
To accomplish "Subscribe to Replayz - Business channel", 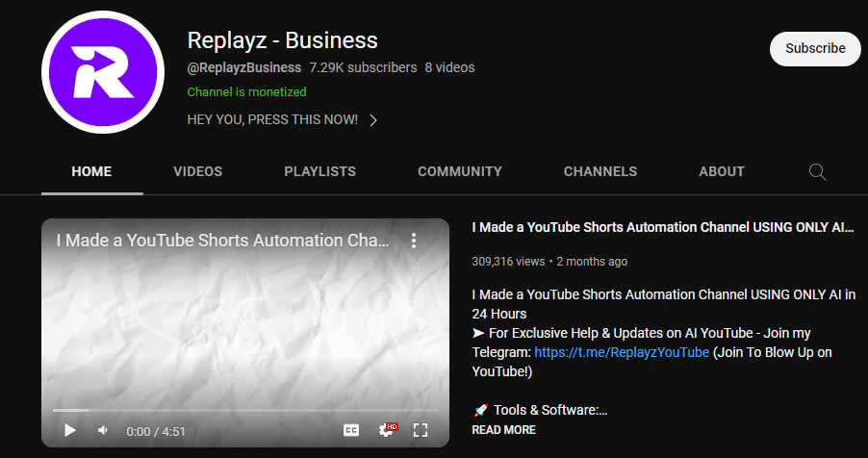I will (815, 49).
